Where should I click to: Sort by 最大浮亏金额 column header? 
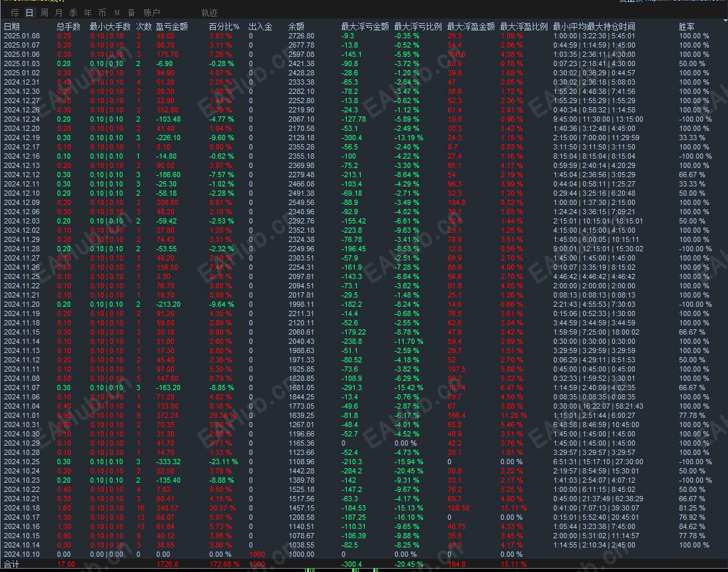pyautogui.click(x=365, y=26)
